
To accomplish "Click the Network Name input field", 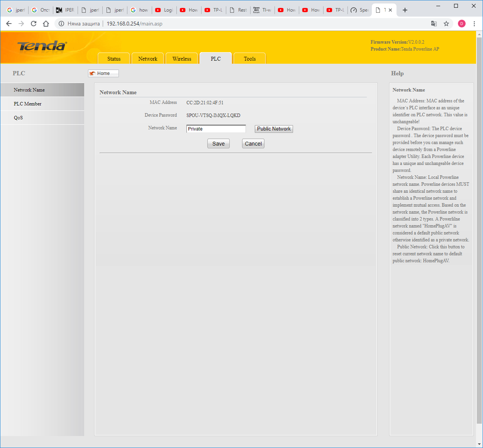I will click(x=216, y=129).
